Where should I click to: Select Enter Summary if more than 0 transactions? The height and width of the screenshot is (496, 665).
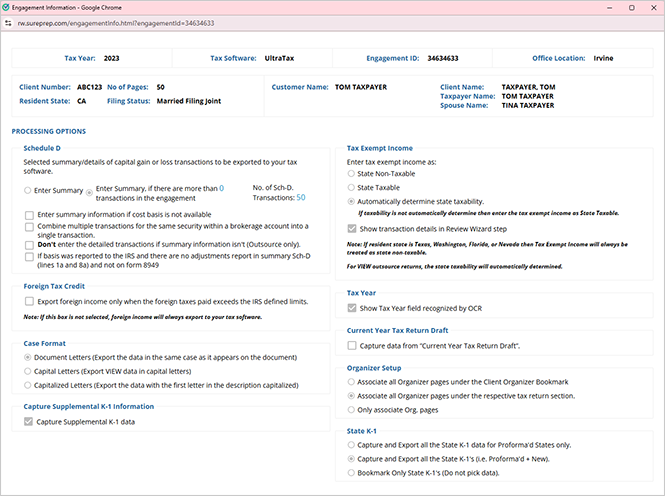(x=89, y=192)
